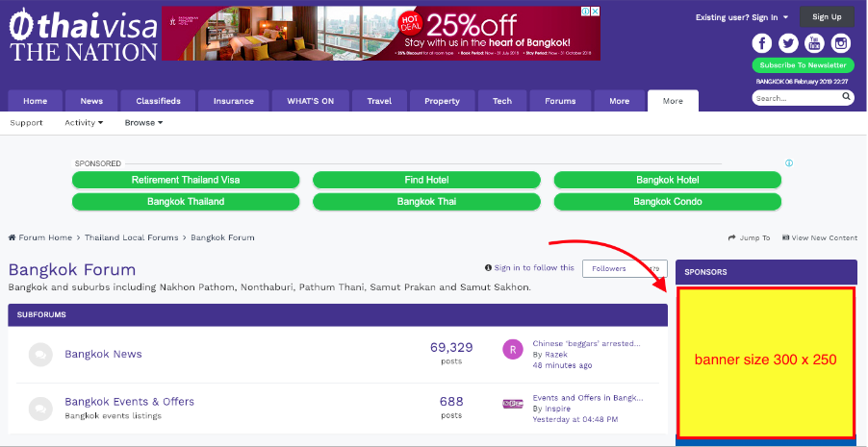Switch to the Classifieds tab
Image resolution: width=868 pixels, height=447 pixels.
coord(159,101)
